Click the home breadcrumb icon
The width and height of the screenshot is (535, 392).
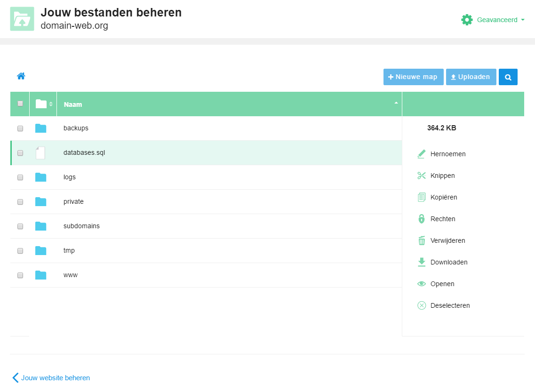tap(21, 76)
